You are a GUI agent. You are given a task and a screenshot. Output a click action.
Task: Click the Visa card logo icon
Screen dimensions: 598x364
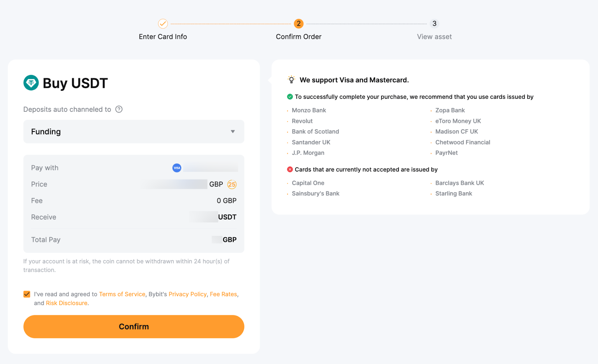tap(177, 168)
